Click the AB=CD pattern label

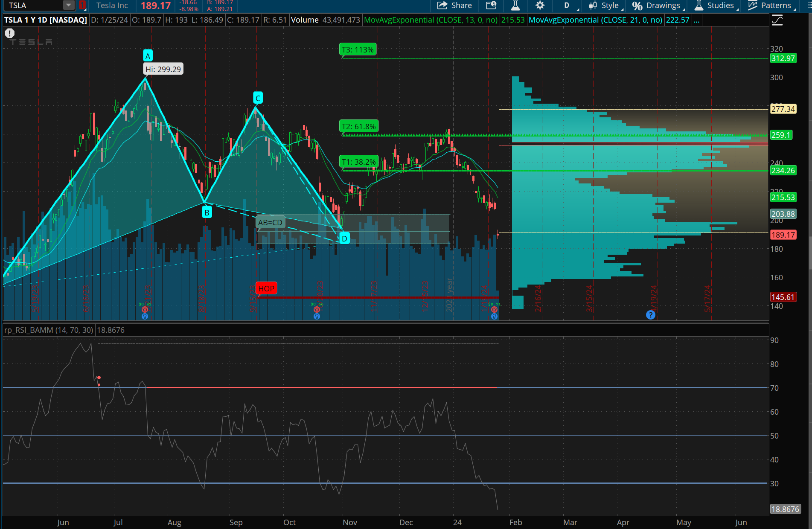click(270, 222)
